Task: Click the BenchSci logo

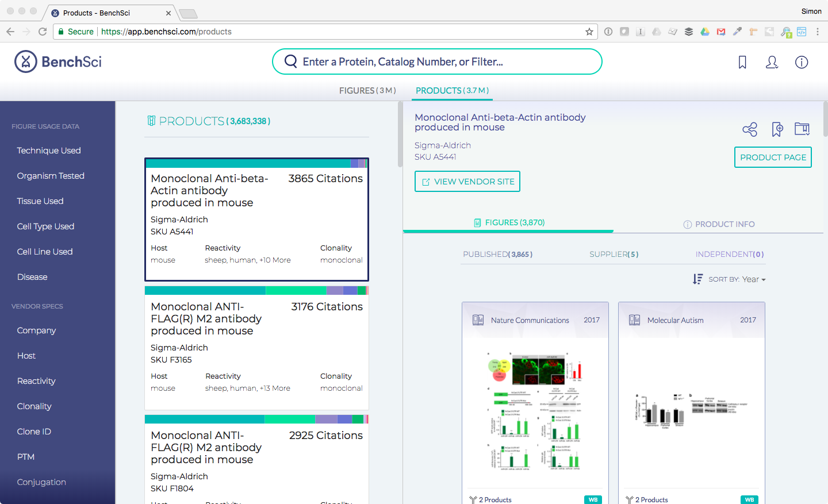Action: [58, 61]
